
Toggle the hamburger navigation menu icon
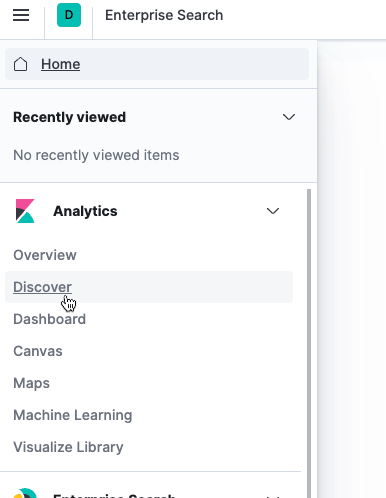point(21,15)
